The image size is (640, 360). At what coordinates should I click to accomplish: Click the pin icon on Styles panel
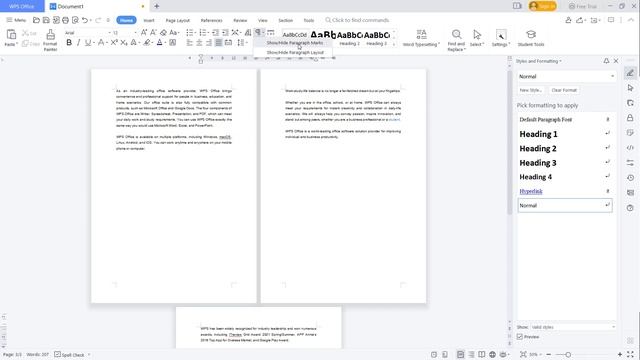point(606,61)
